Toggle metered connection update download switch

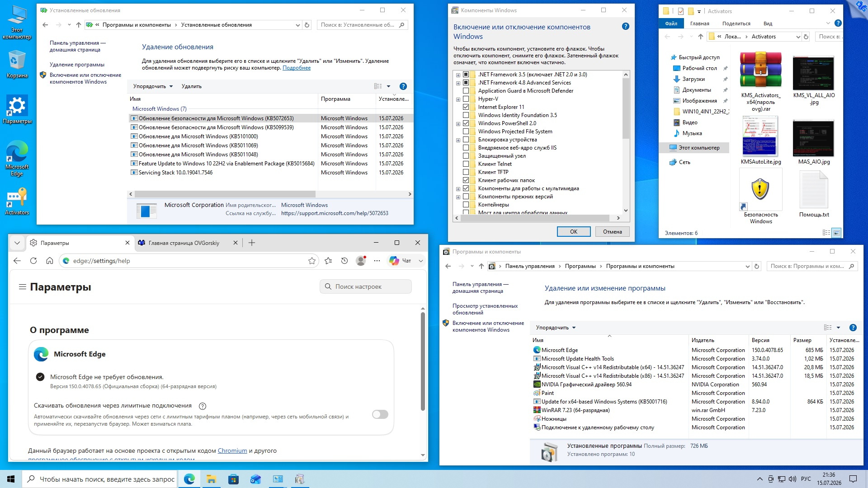coord(380,414)
